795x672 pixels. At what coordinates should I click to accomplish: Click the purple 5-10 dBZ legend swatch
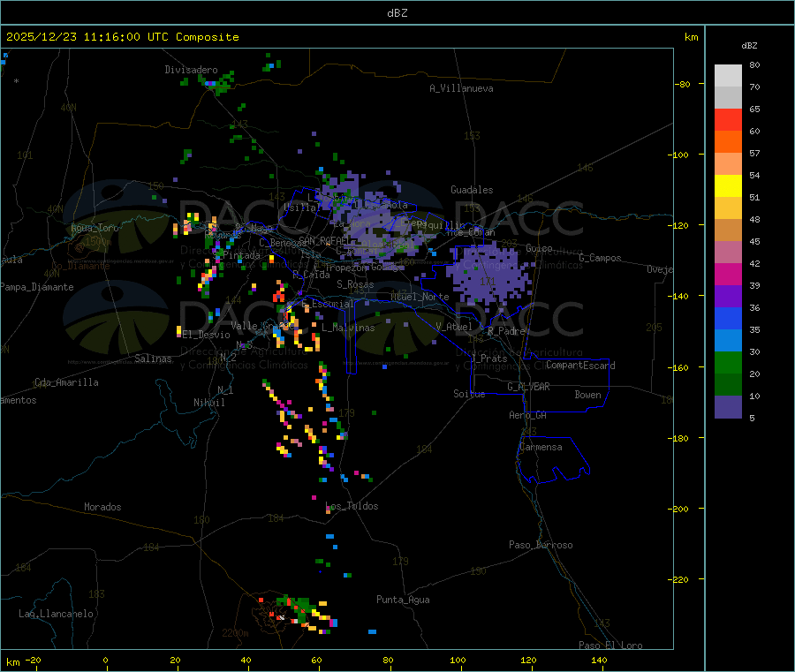(x=728, y=407)
